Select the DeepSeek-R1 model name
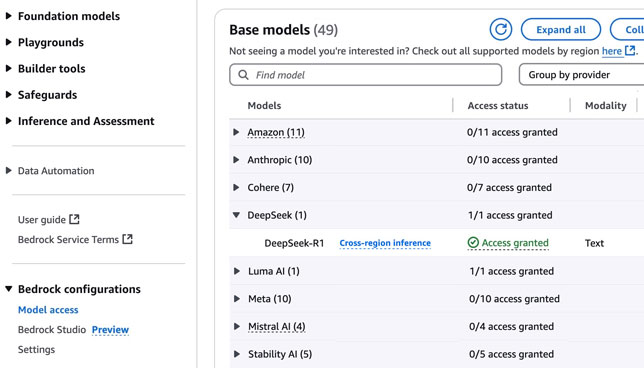The image size is (644, 368). tap(294, 243)
